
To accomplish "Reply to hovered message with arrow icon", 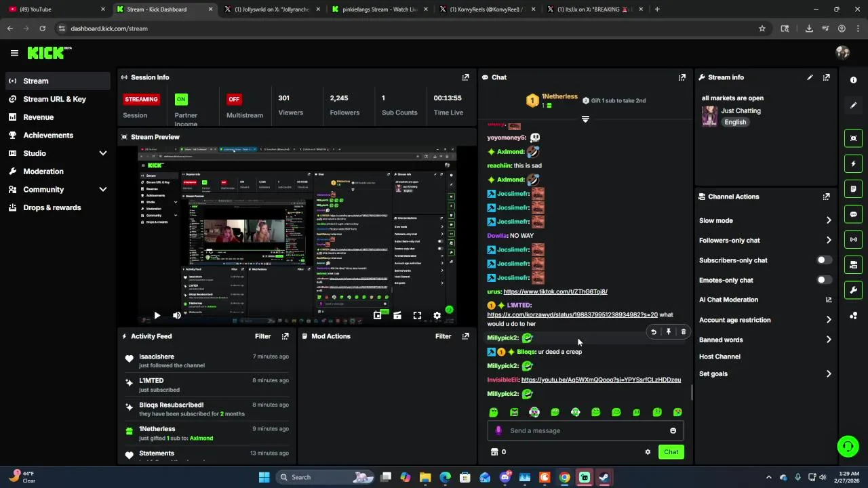I will (653, 332).
